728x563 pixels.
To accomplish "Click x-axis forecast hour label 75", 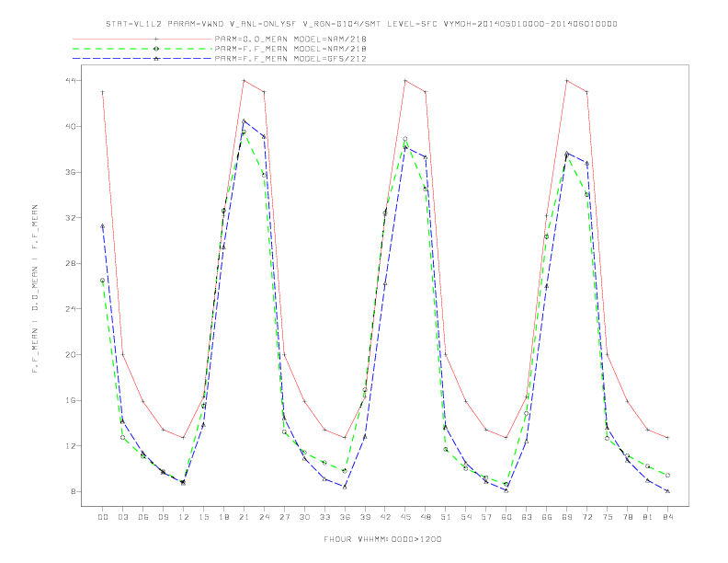I will click(x=608, y=517).
